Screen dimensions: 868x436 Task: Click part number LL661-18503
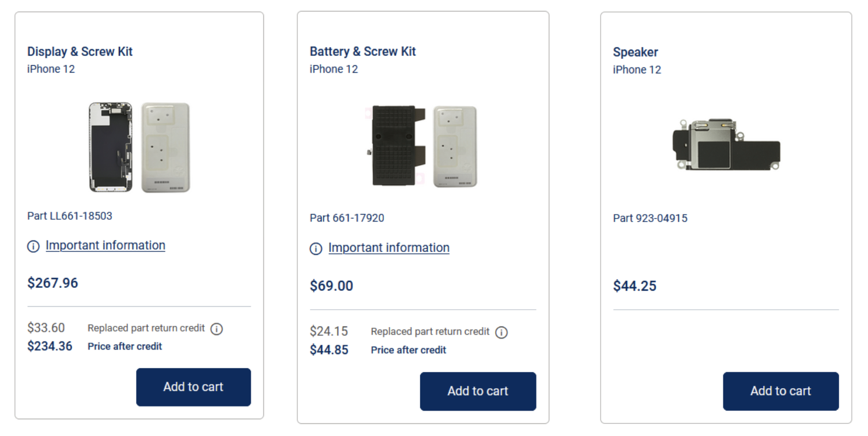click(x=70, y=216)
